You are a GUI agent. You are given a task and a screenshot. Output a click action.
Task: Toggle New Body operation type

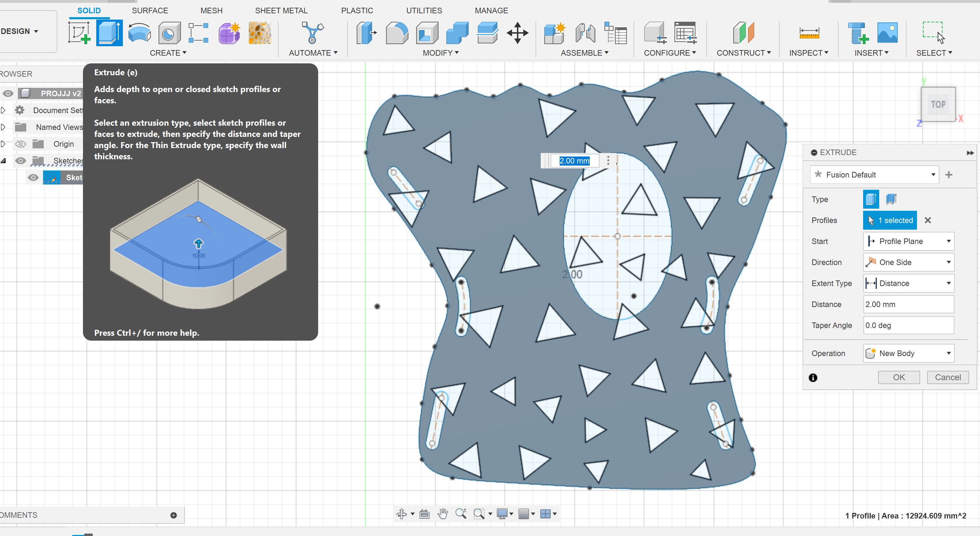click(x=908, y=353)
